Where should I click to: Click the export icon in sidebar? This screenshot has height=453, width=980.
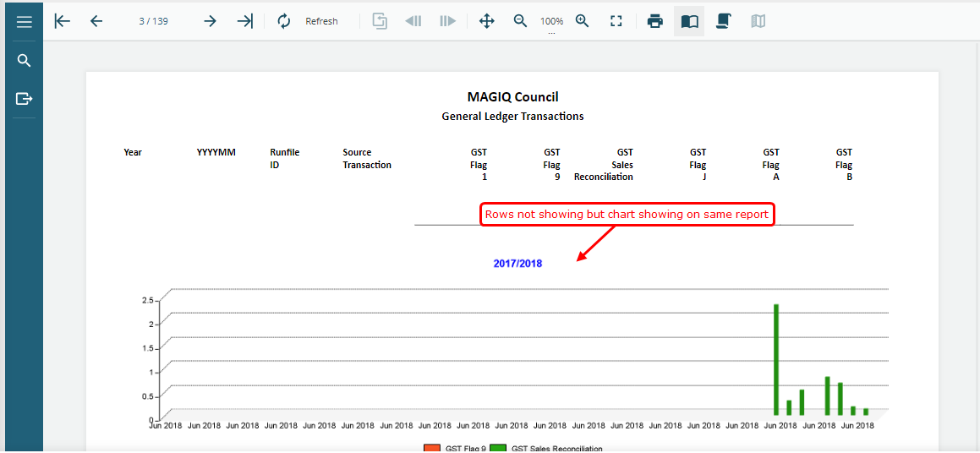24,99
